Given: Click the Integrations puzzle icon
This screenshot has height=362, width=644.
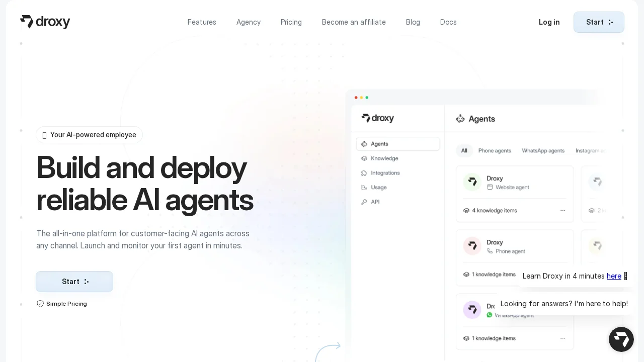Looking at the screenshot, I should tap(364, 173).
